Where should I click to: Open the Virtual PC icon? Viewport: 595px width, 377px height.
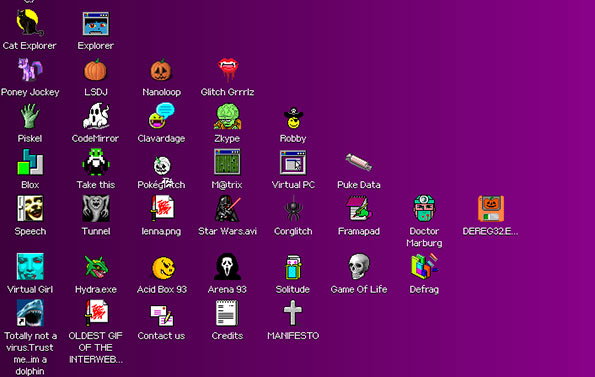(293, 163)
